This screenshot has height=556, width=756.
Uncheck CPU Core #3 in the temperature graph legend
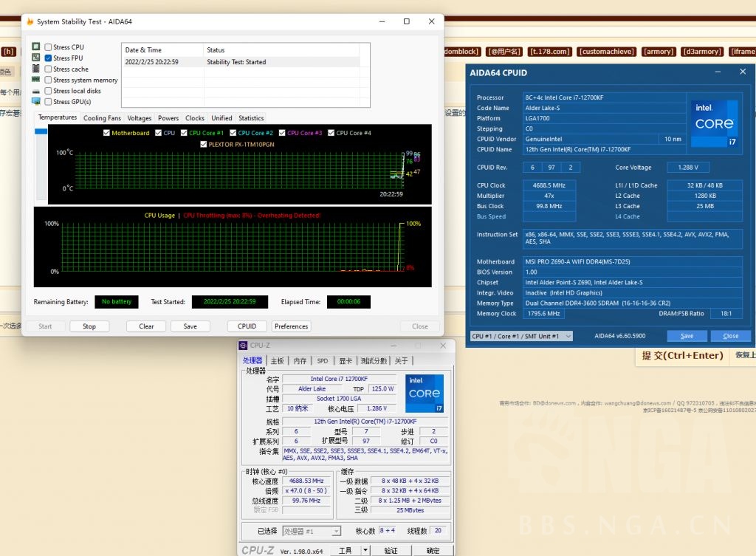(282, 132)
